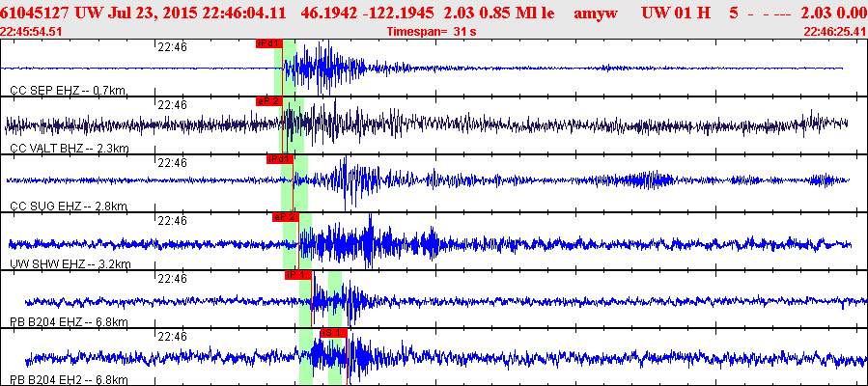Click the 22:46 tick label on VALT trace

tap(172, 105)
